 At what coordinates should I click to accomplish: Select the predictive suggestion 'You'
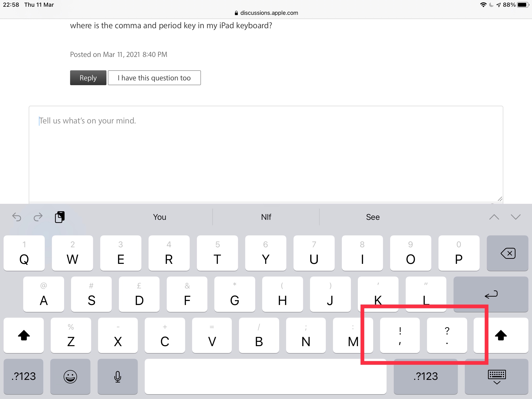tap(160, 217)
